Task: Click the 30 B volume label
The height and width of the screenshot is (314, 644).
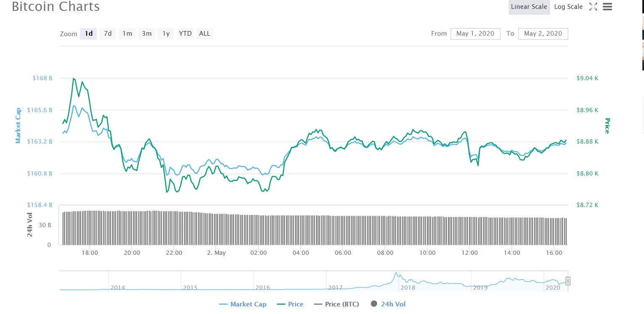Action: [45, 225]
